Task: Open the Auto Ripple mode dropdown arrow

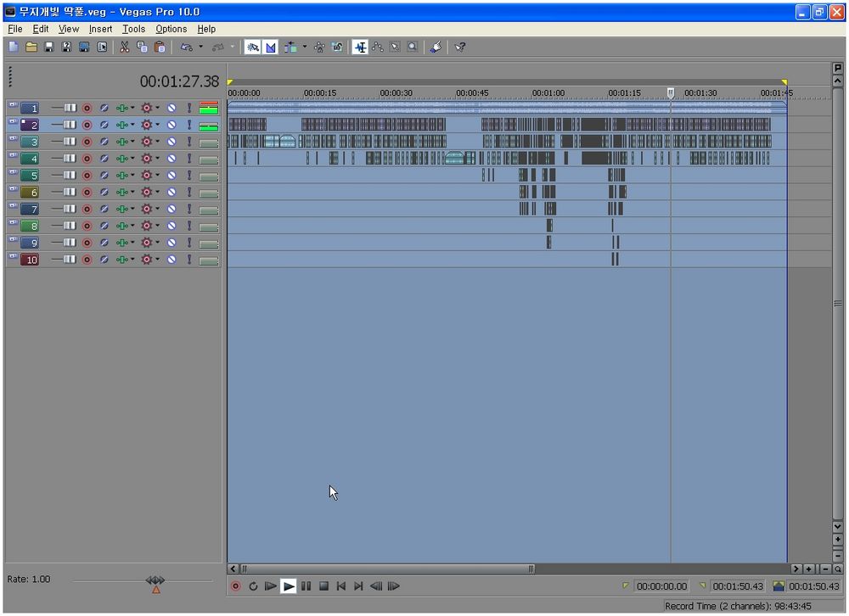Action: pos(304,48)
